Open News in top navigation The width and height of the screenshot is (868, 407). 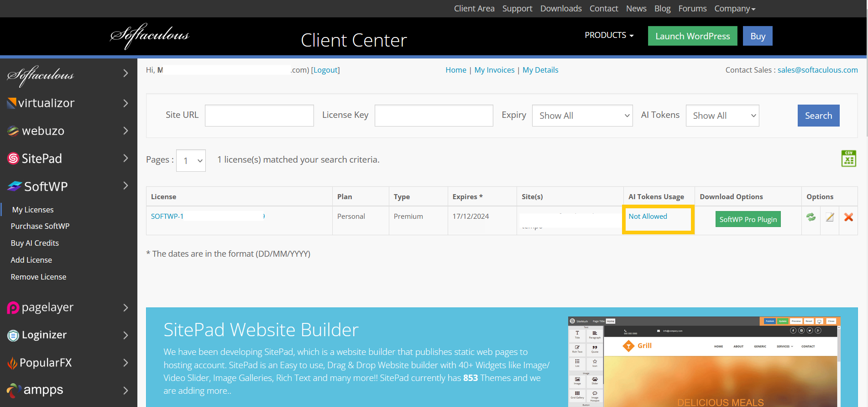click(x=636, y=9)
